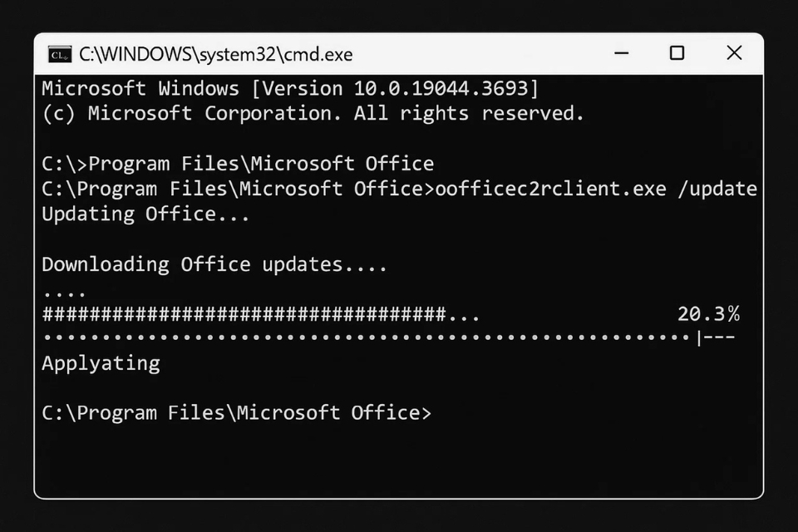
Task: Click empty title bar space beside the title
Action: click(x=482, y=54)
